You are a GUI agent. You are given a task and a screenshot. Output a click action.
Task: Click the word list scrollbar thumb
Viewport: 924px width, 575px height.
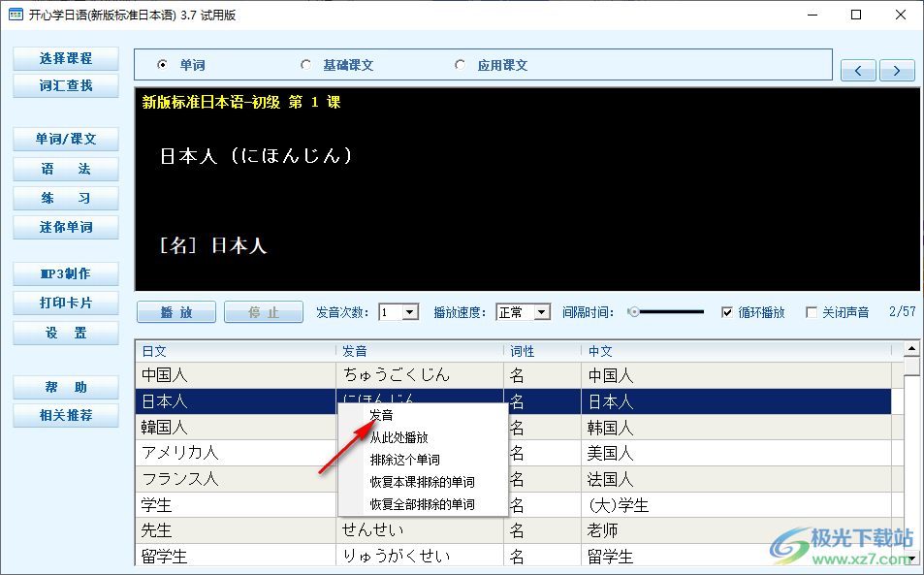[x=911, y=367]
